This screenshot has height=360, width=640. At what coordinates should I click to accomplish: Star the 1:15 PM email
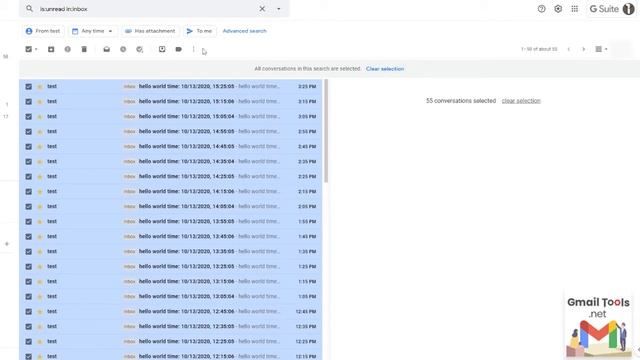(40, 282)
